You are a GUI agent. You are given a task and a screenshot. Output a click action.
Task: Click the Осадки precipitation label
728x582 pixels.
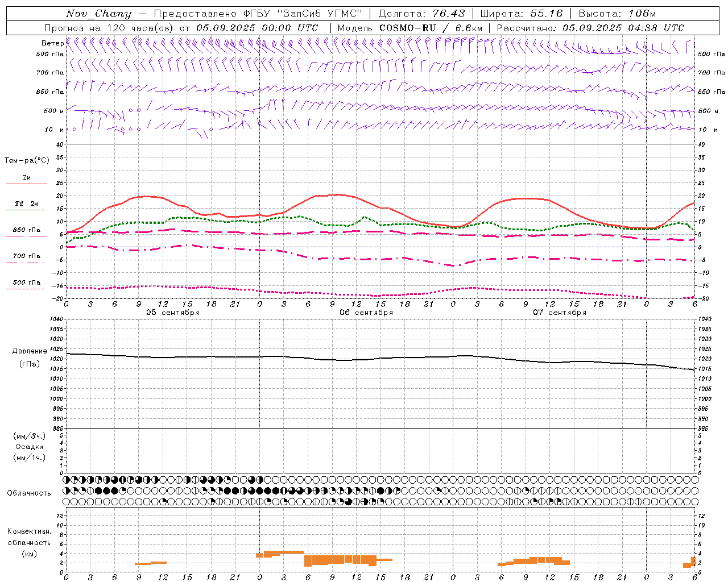[30, 447]
